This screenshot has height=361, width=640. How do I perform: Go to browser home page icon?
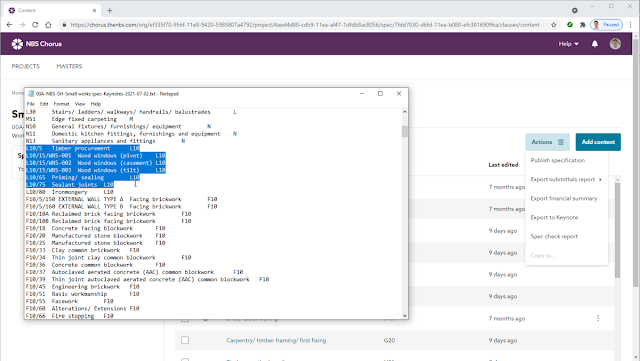[x=48, y=25]
